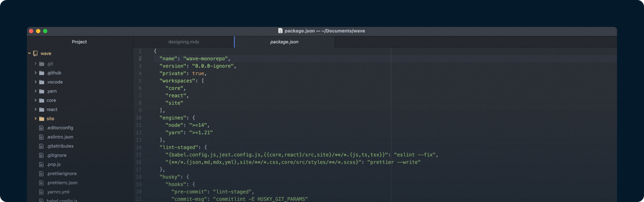The image size is (644, 202).
Task: Collapse the wave project root chevron
Action: [30, 54]
